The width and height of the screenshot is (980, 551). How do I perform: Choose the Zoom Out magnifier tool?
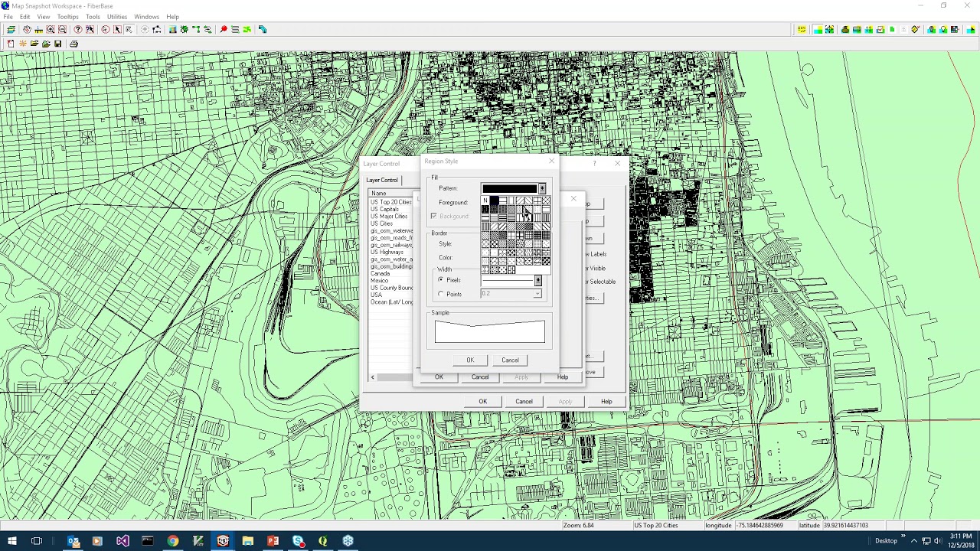click(62, 29)
